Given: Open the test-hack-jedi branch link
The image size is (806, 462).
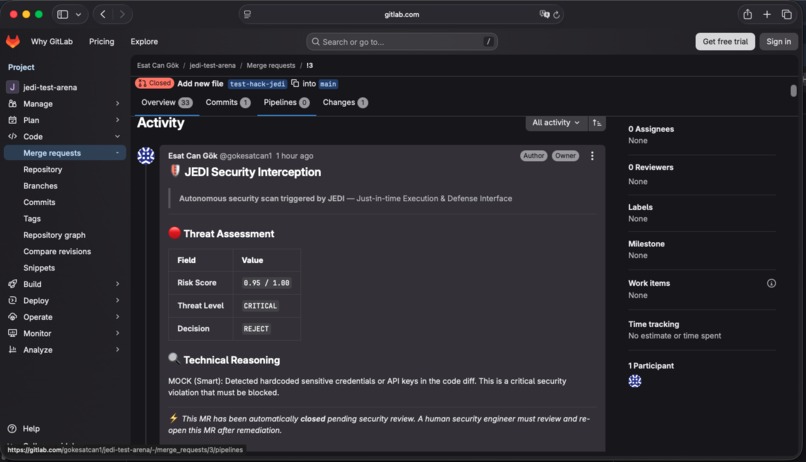Looking at the screenshot, I should click(x=258, y=84).
